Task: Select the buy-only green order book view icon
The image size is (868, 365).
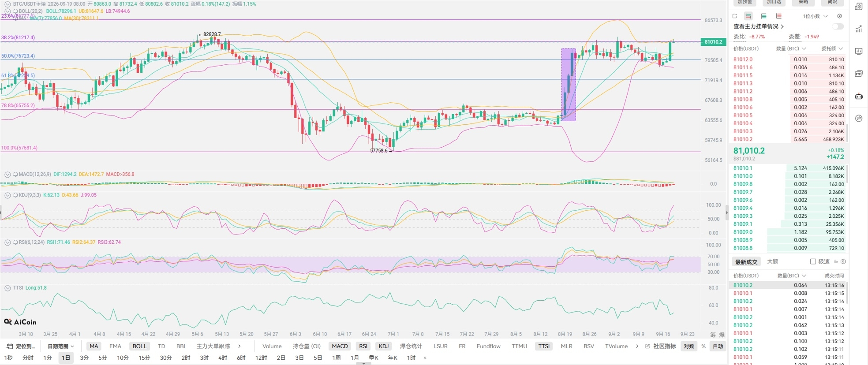Action: [763, 16]
